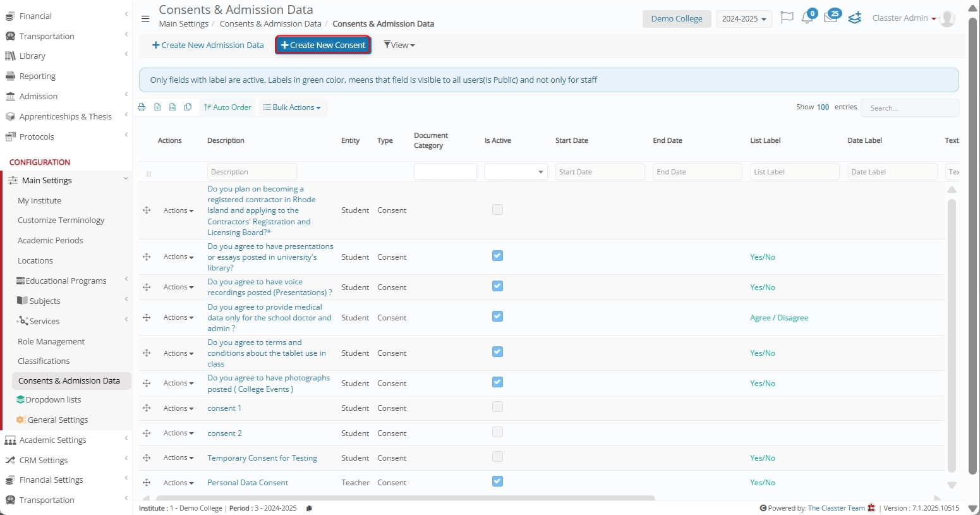Click the layers-plus icon in the header
This screenshot has width=980, height=515.
click(x=855, y=18)
